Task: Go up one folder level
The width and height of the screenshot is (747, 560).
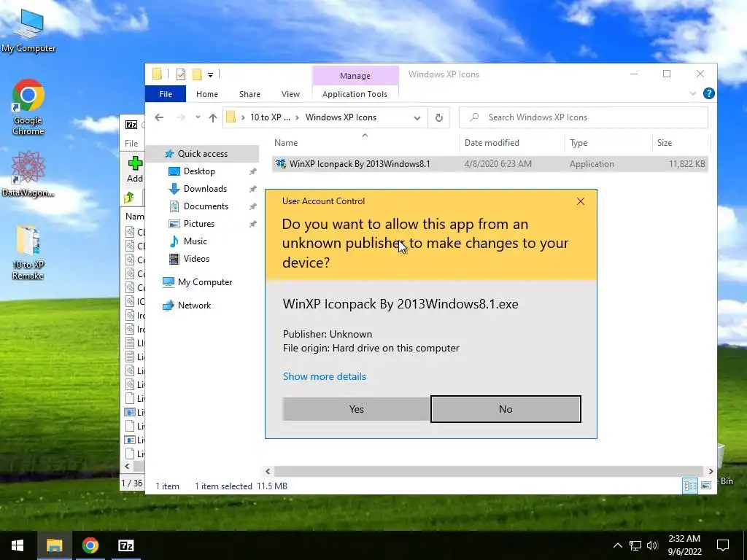Action: click(212, 117)
